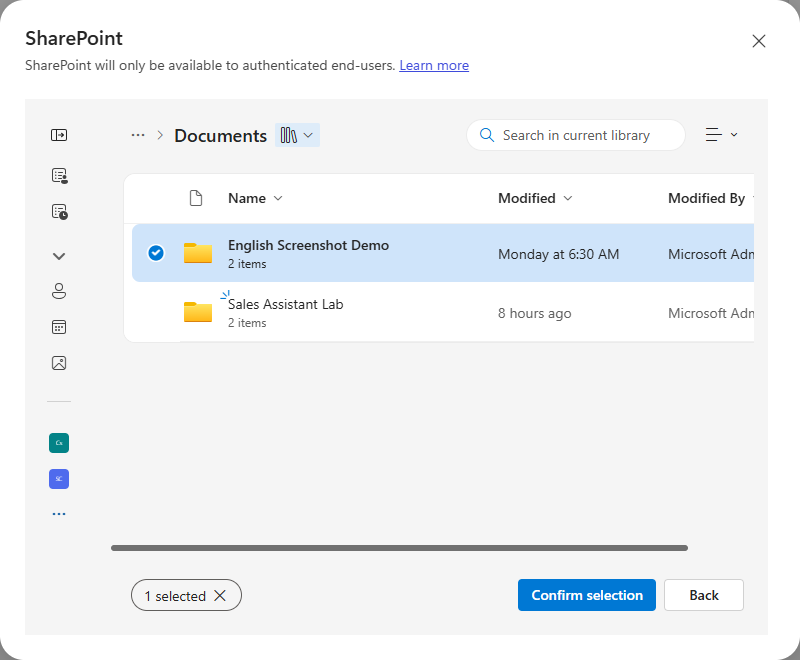Click the horizontal scrollbar
The width and height of the screenshot is (800, 660).
[399, 548]
